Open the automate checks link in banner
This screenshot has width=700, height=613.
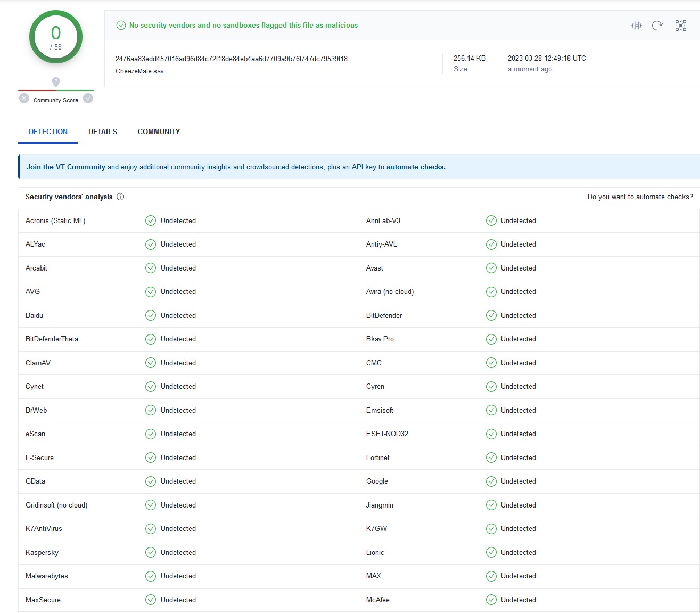click(416, 167)
